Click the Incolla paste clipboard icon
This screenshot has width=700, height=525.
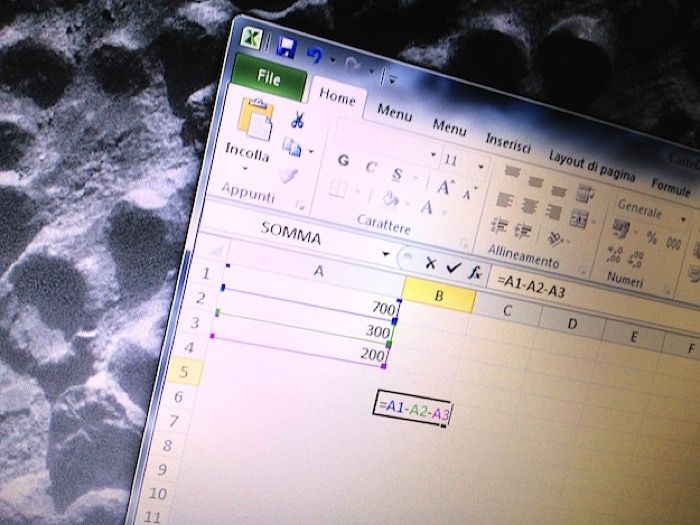(x=256, y=119)
